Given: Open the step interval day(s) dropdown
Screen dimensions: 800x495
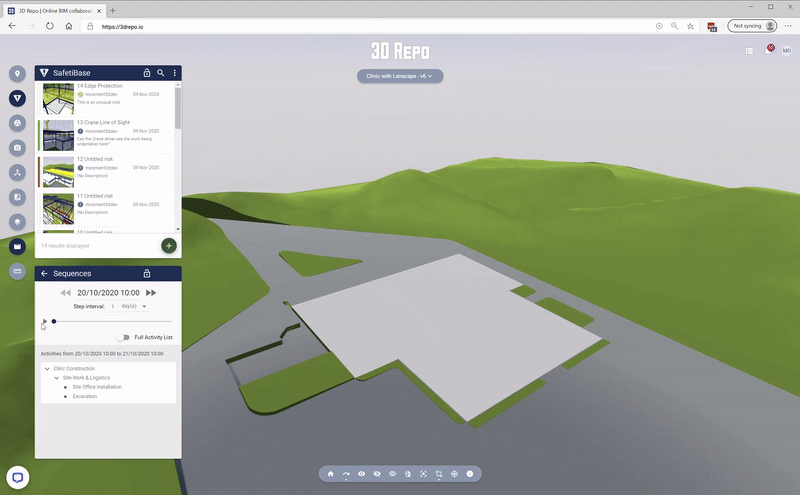Looking at the screenshot, I should point(134,306).
